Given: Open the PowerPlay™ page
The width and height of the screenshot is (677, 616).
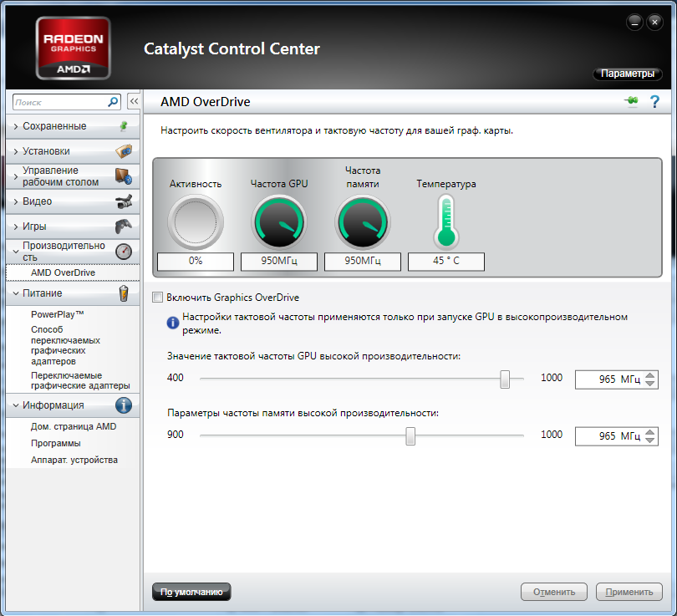Looking at the screenshot, I should point(58,314).
